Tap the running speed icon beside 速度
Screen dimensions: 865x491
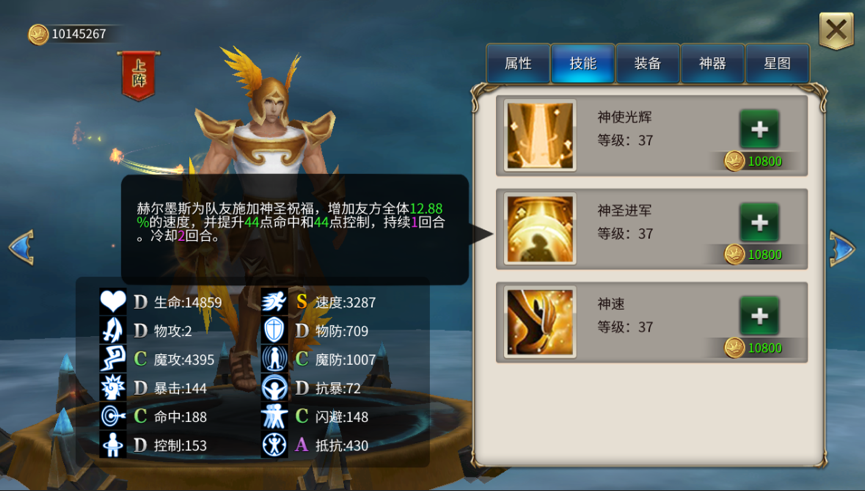pyautogui.click(x=274, y=302)
